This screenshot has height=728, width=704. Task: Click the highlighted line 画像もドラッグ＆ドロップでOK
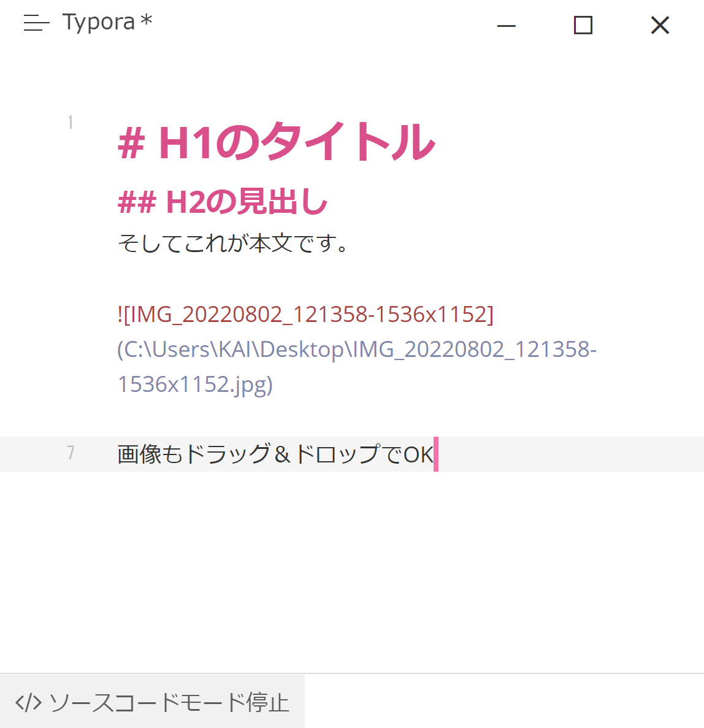point(276,455)
